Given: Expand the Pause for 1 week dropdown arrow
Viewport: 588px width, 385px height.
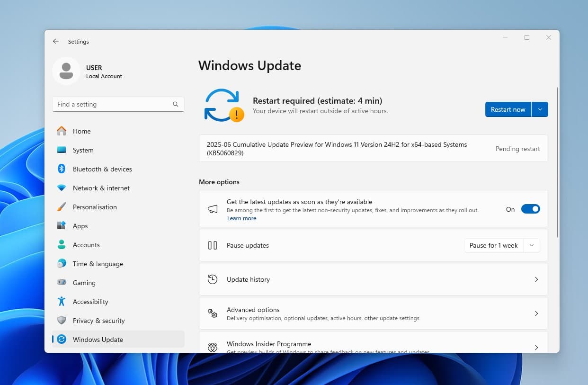Looking at the screenshot, I should [532, 245].
